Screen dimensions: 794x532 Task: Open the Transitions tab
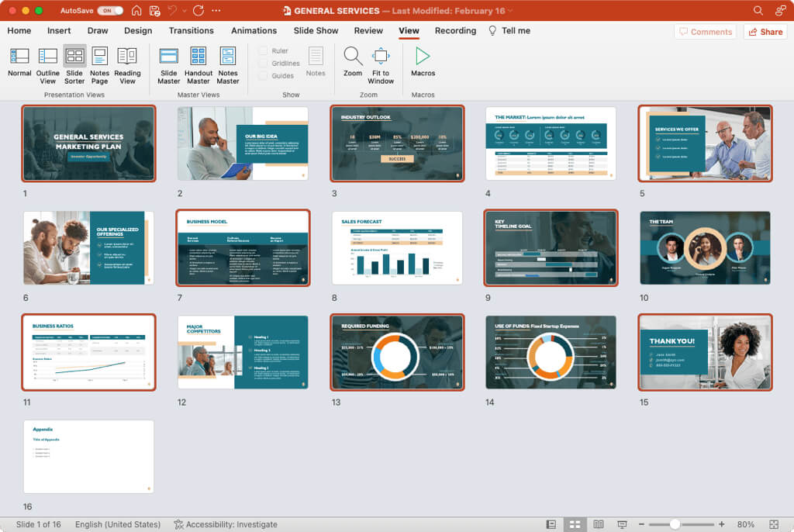click(191, 31)
